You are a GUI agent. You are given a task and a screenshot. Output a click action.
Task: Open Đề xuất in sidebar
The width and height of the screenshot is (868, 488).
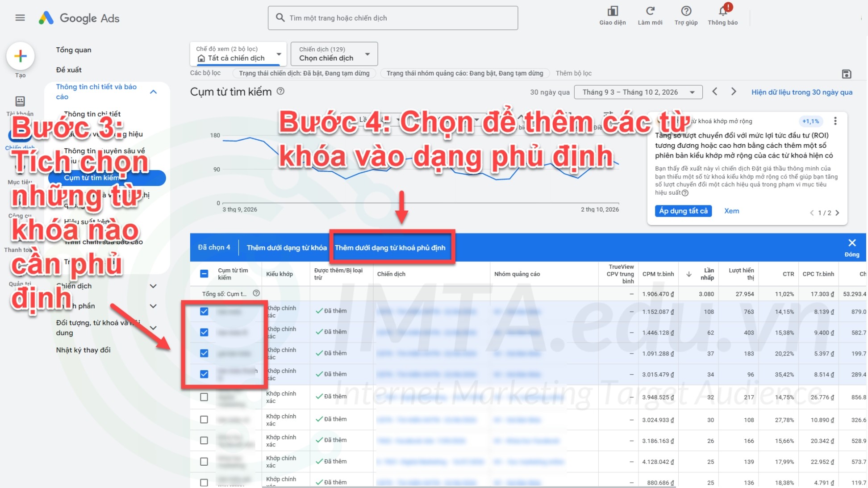point(69,70)
